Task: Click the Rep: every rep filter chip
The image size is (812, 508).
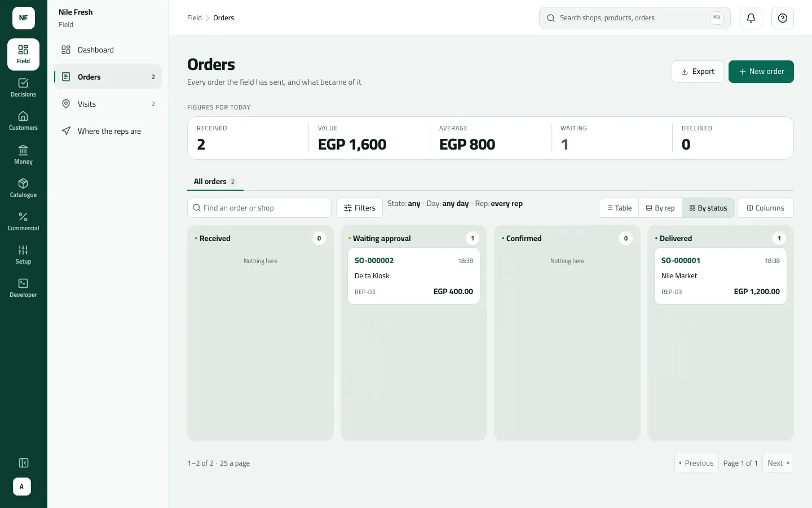Action: click(x=499, y=204)
